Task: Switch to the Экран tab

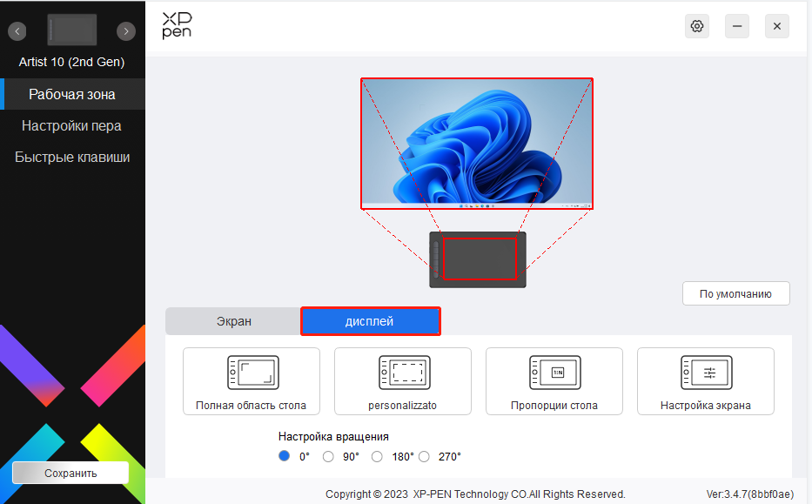Action: pos(233,321)
